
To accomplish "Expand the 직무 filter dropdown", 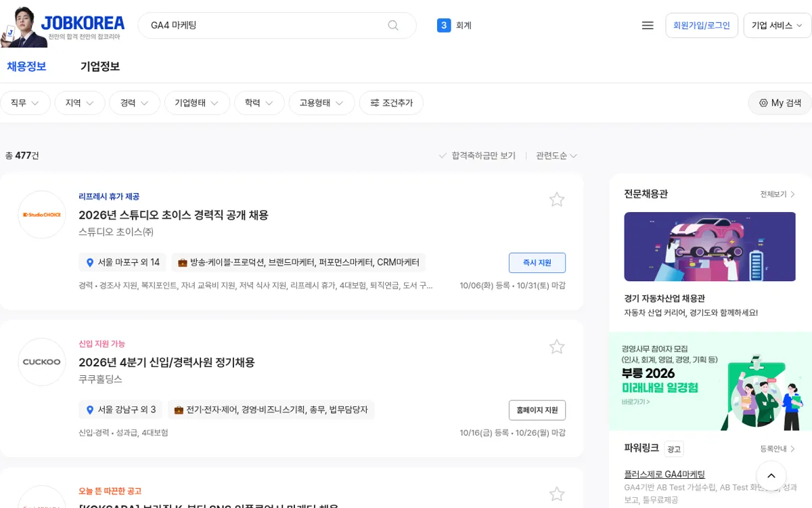I will (25, 103).
